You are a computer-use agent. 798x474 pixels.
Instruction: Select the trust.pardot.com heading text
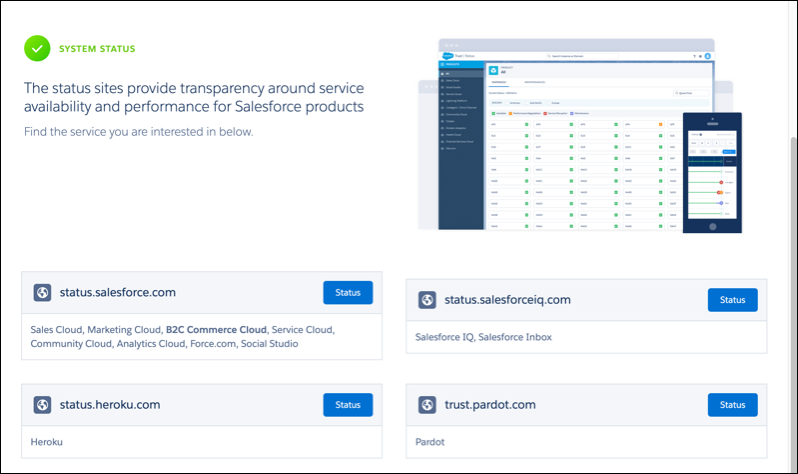(x=490, y=405)
